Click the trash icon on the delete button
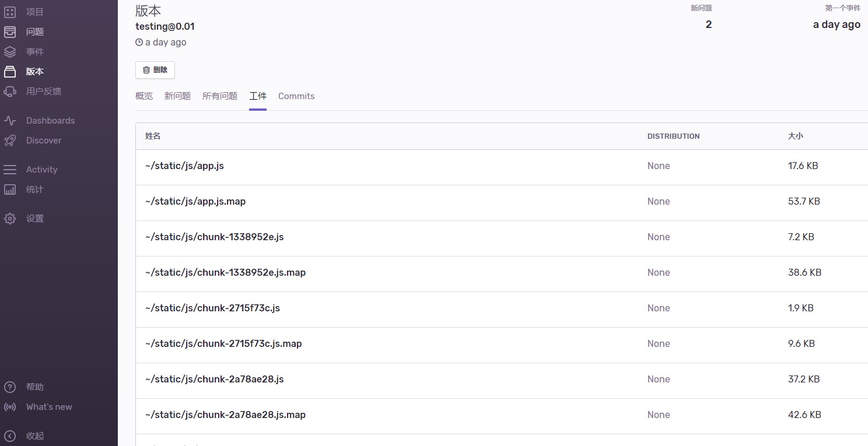The height and width of the screenshot is (446, 868). pos(146,70)
